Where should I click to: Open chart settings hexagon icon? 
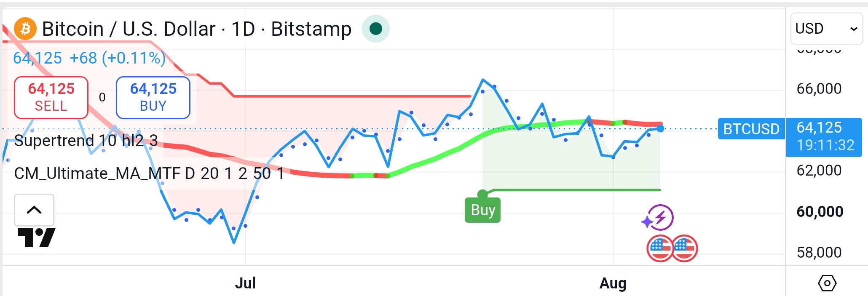pyautogui.click(x=827, y=283)
